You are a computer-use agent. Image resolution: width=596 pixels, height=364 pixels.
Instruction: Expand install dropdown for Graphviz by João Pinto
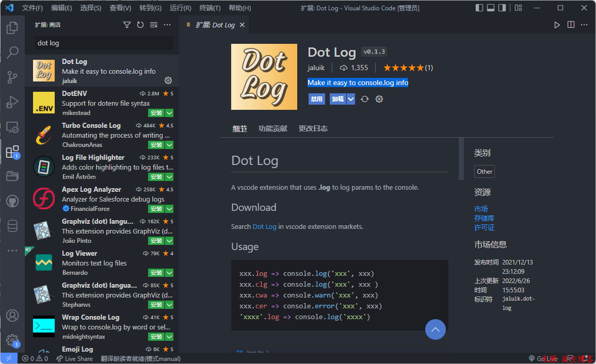click(170, 240)
